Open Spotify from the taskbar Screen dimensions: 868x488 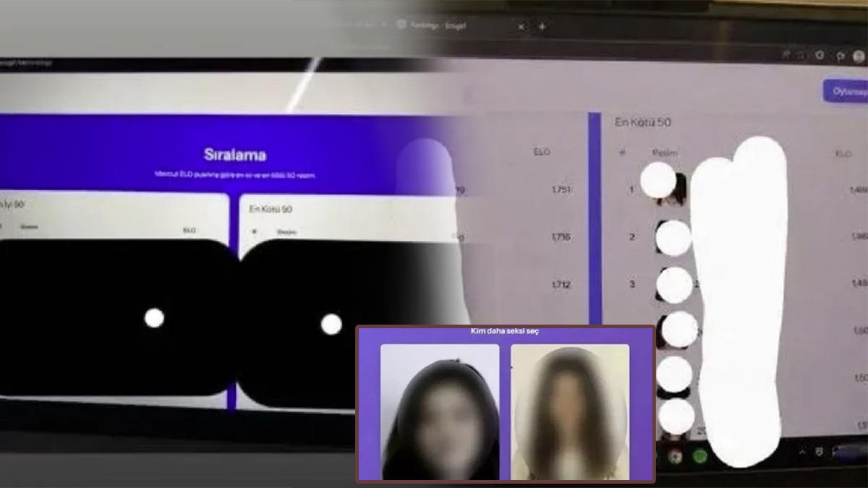click(699, 456)
